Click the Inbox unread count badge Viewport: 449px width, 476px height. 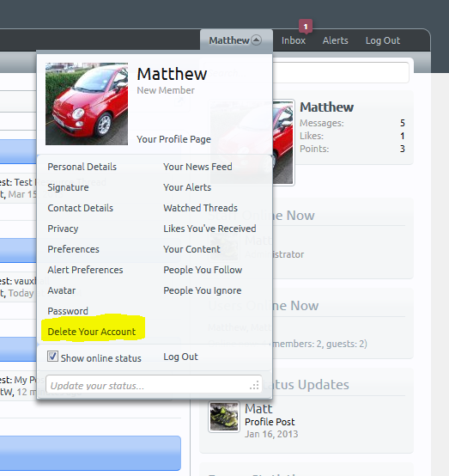tap(306, 27)
